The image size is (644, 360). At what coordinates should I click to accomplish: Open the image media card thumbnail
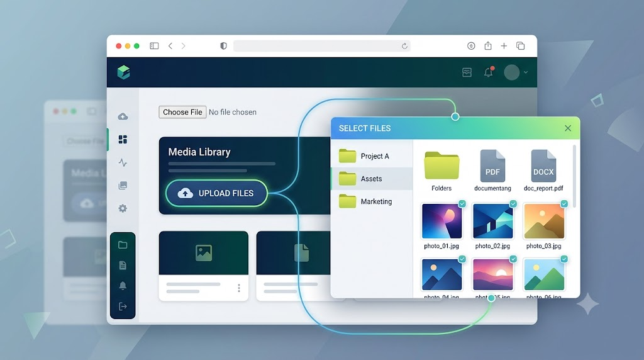[204, 253]
